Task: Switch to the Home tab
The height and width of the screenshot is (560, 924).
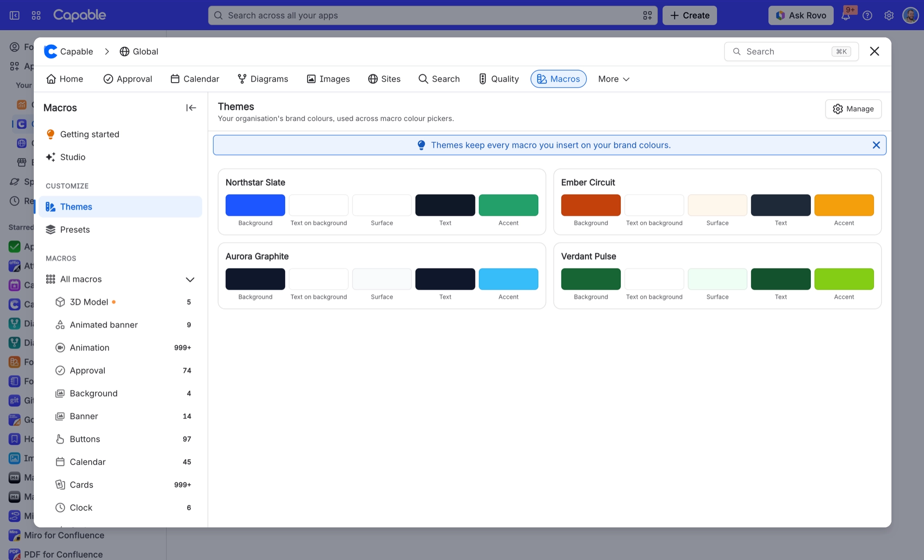Action: coord(65,79)
